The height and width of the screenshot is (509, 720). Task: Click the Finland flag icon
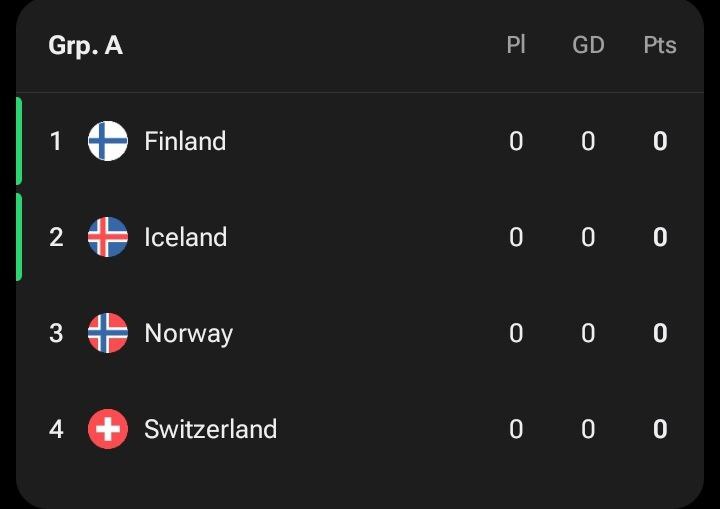coord(108,141)
